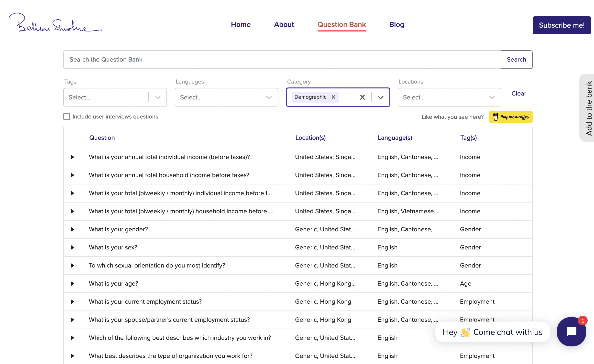Clear all Category selections
This screenshot has width=594, height=364.
[x=362, y=97]
